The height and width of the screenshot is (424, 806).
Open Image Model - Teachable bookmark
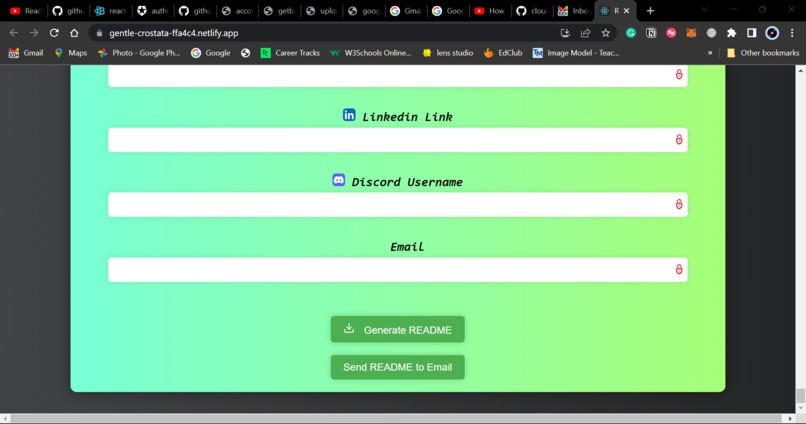point(576,53)
